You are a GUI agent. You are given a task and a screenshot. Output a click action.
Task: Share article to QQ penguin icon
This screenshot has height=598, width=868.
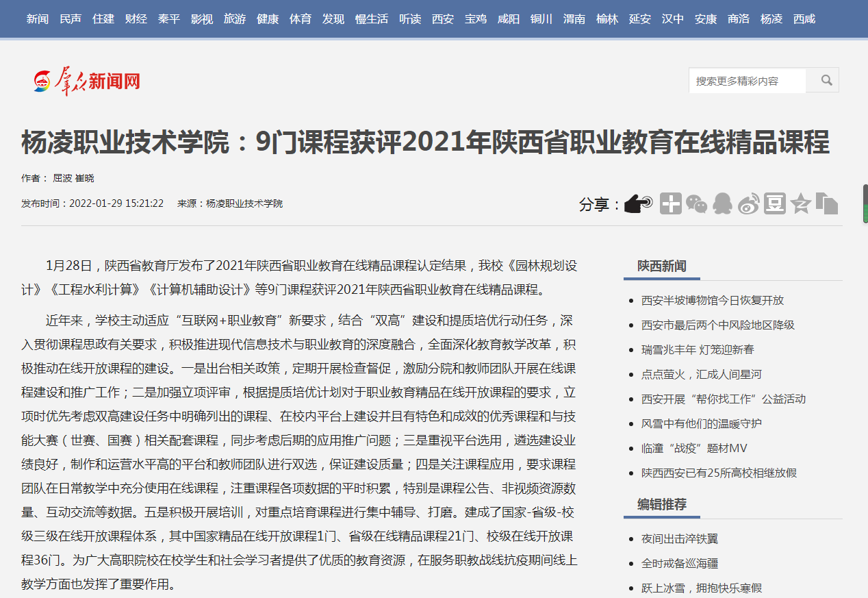pos(722,203)
